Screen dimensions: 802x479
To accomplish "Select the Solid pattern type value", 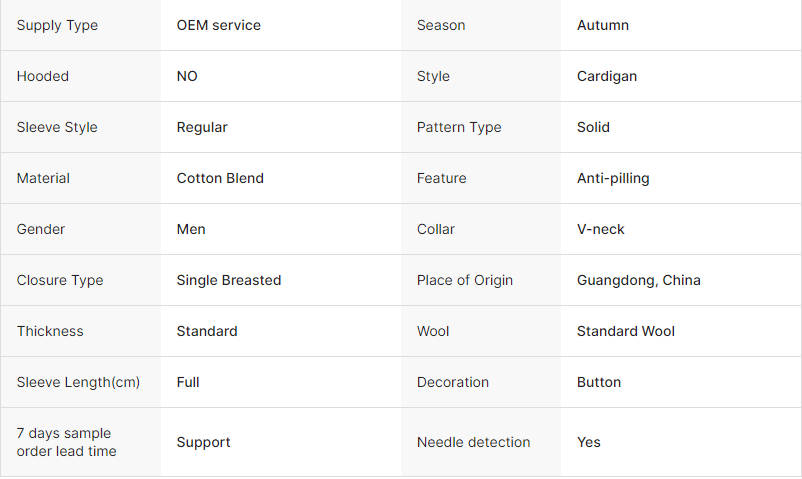I will [593, 127].
